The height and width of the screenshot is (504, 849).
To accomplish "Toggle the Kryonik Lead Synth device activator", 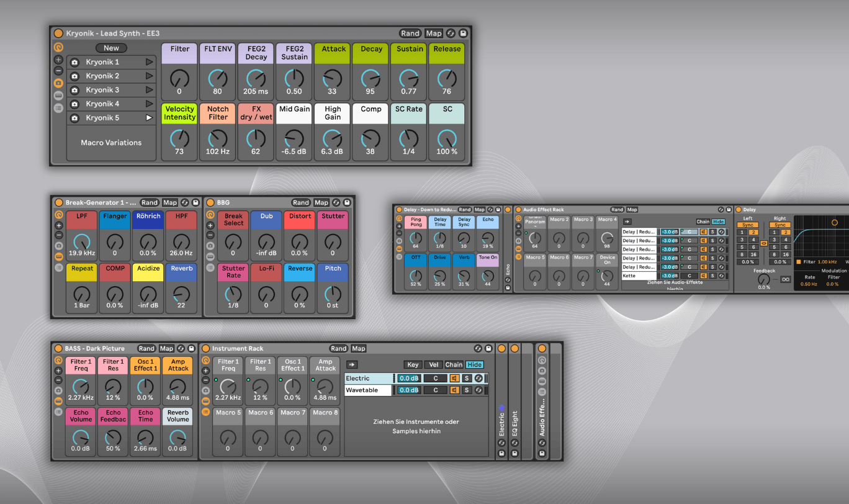I will point(58,34).
